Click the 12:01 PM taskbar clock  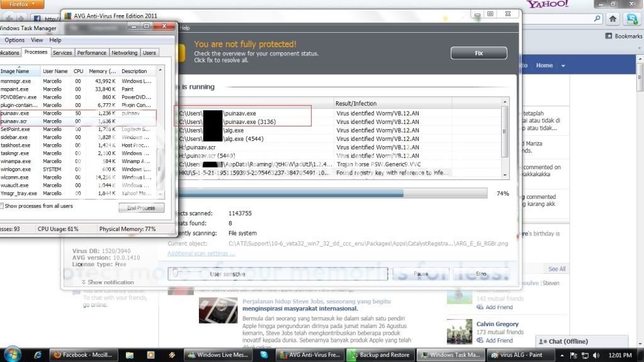pyautogui.click(x=620, y=356)
